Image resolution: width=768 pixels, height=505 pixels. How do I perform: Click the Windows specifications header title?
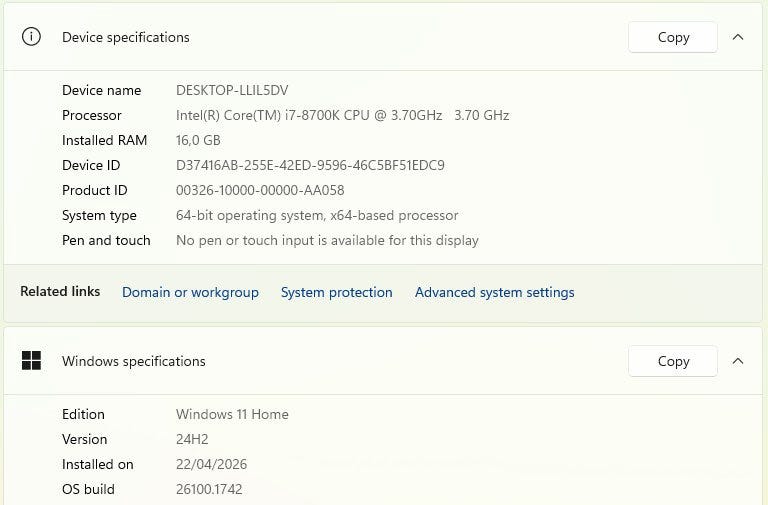point(133,361)
